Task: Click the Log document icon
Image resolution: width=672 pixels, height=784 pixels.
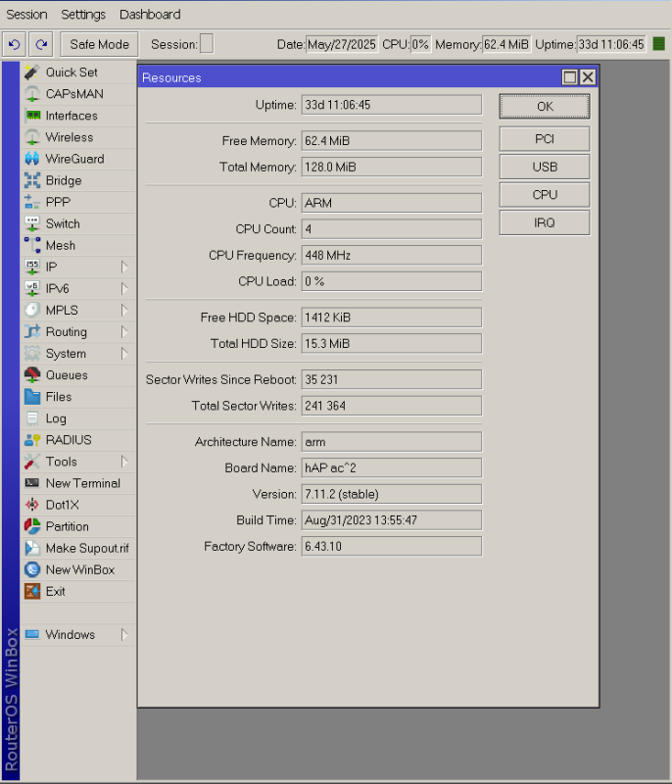Action: pyautogui.click(x=32, y=418)
